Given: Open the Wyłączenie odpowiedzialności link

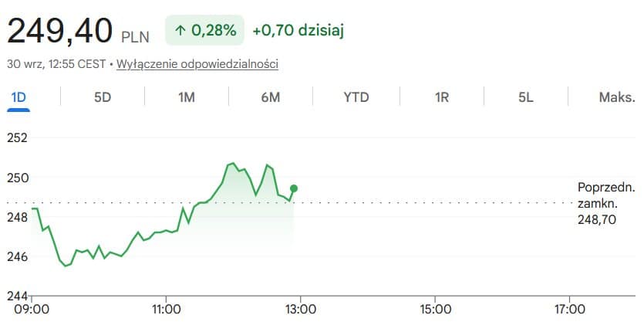Looking at the screenshot, I should [x=197, y=64].
